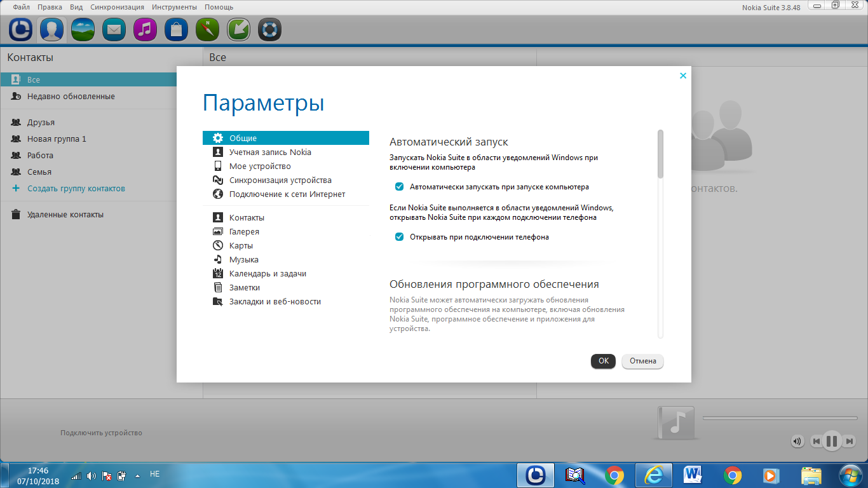The image size is (868, 488).
Task: Switch to the Contacts view in the toolbar
Action: click(51, 29)
